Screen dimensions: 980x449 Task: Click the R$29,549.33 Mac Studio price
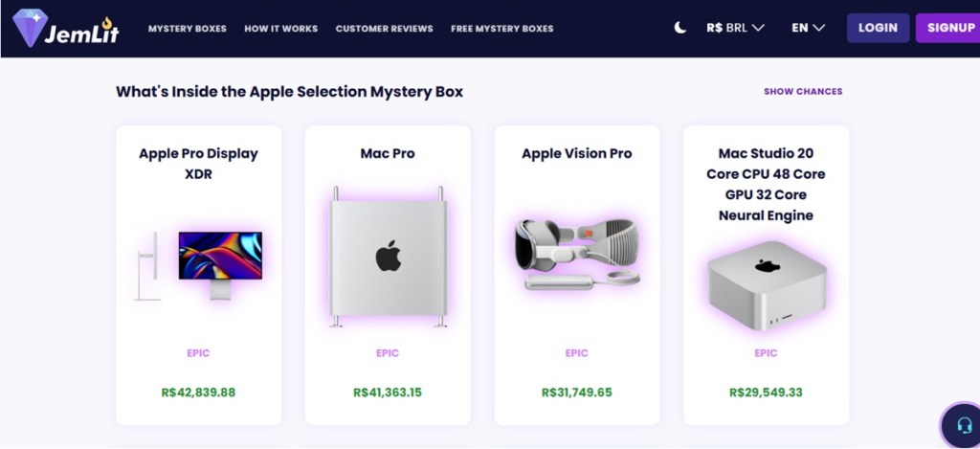pyautogui.click(x=767, y=393)
